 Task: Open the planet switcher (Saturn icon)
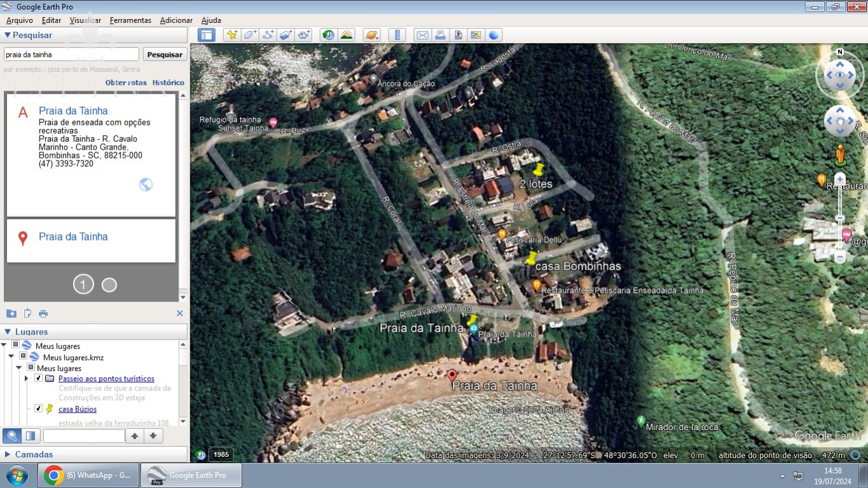pyautogui.click(x=371, y=35)
